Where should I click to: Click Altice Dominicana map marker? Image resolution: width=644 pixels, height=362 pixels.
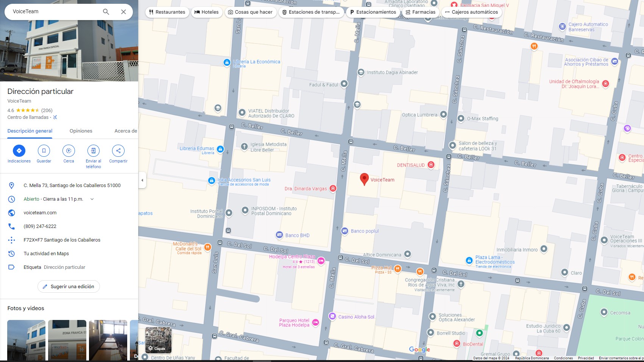click(407, 254)
